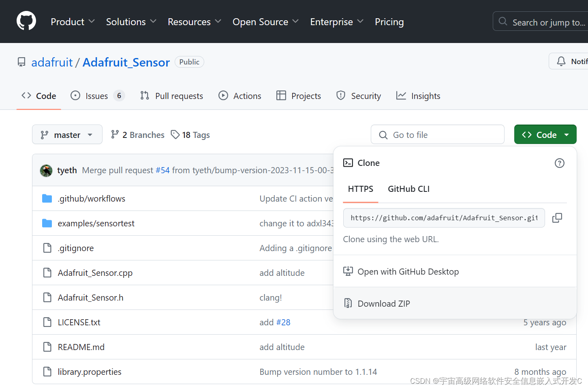Open the Projects tab
588x389 pixels.
299,96
